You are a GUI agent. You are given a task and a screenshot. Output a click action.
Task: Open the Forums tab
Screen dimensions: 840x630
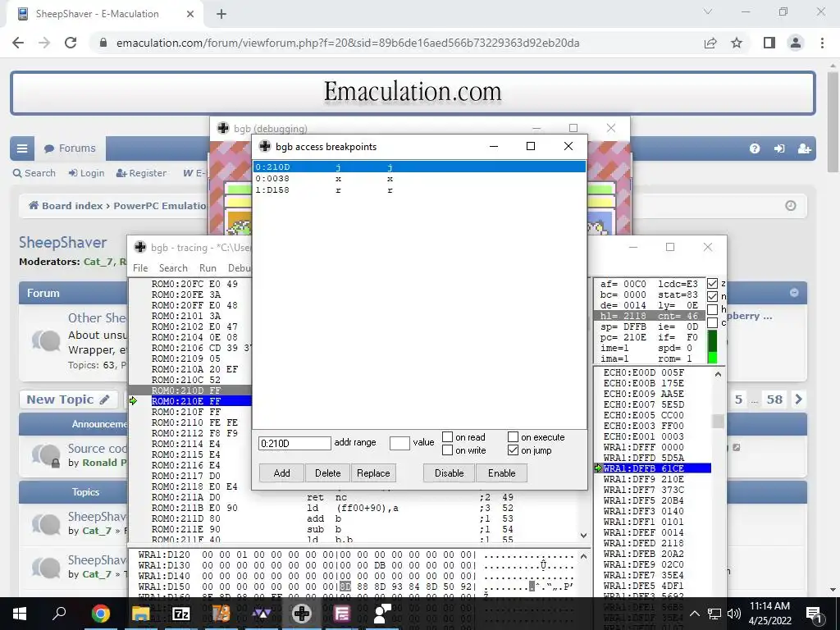point(71,148)
